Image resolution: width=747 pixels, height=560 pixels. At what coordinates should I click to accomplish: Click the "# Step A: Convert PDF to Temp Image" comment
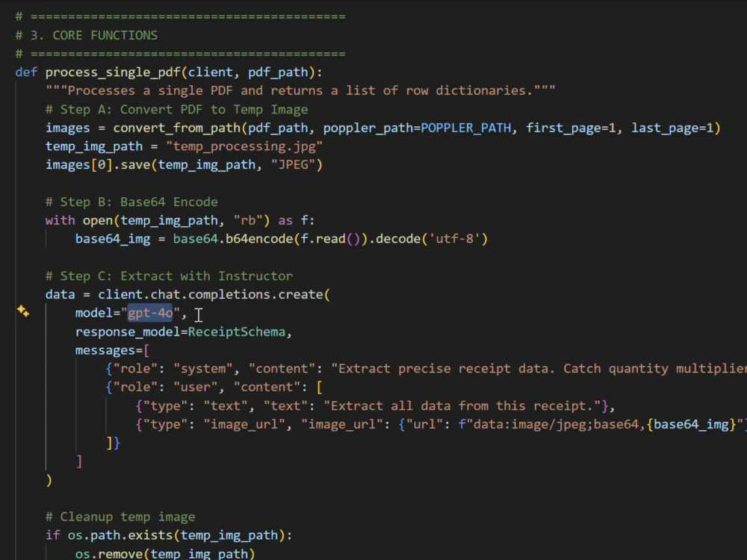176,110
